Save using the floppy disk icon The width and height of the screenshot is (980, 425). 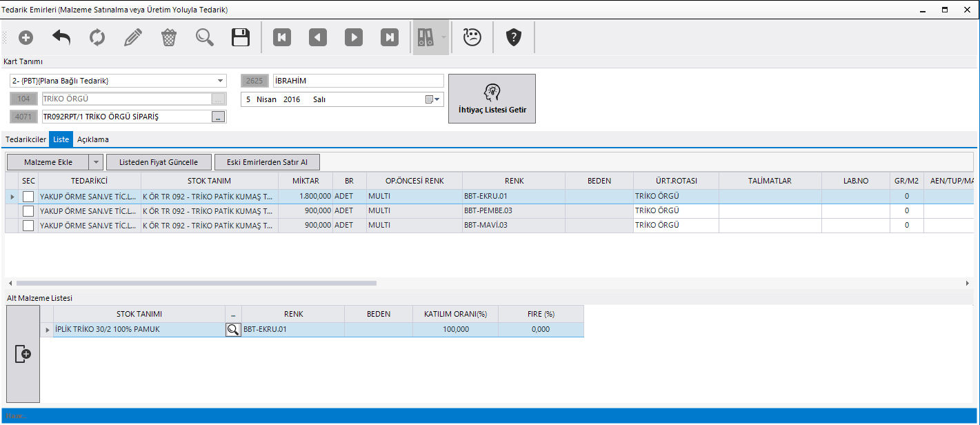(x=241, y=38)
